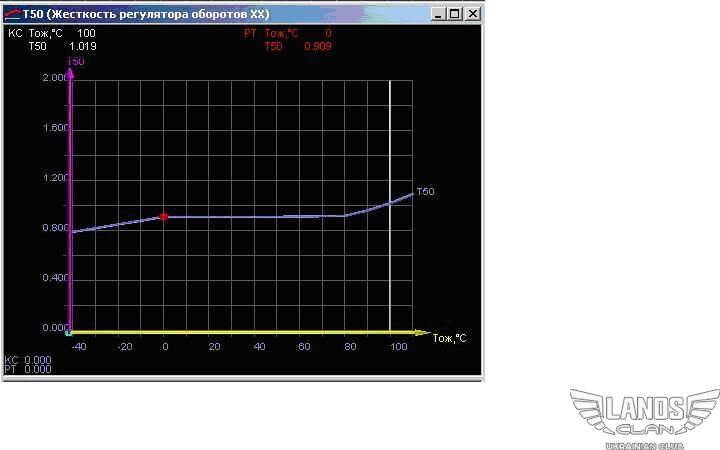Maximize the T50 window
720x450 pixels.
pyautogui.click(x=455, y=14)
